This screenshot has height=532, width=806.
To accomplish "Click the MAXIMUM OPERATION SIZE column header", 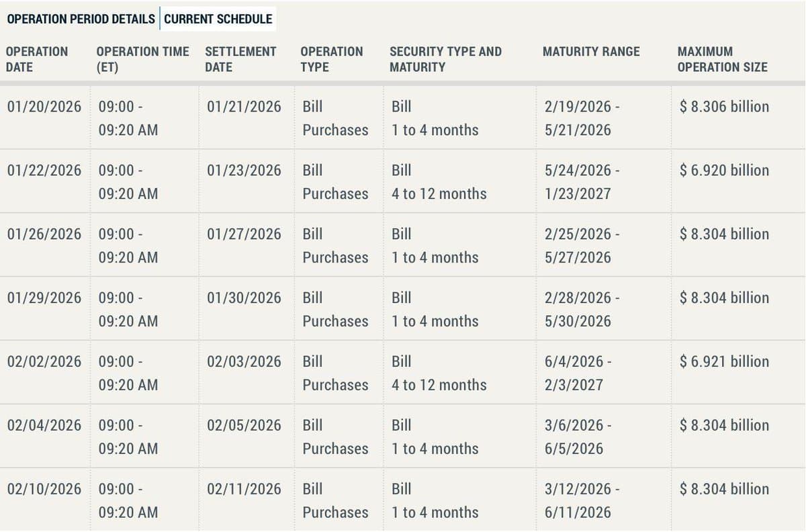I will pos(722,59).
